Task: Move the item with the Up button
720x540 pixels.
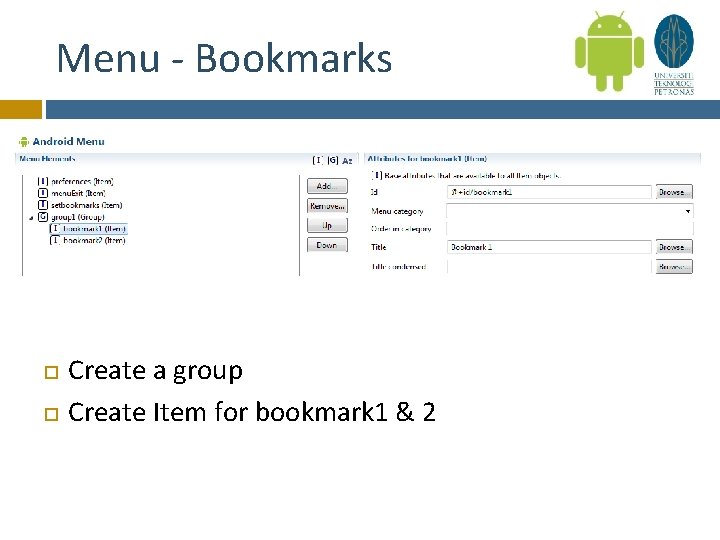Action: pos(327,225)
